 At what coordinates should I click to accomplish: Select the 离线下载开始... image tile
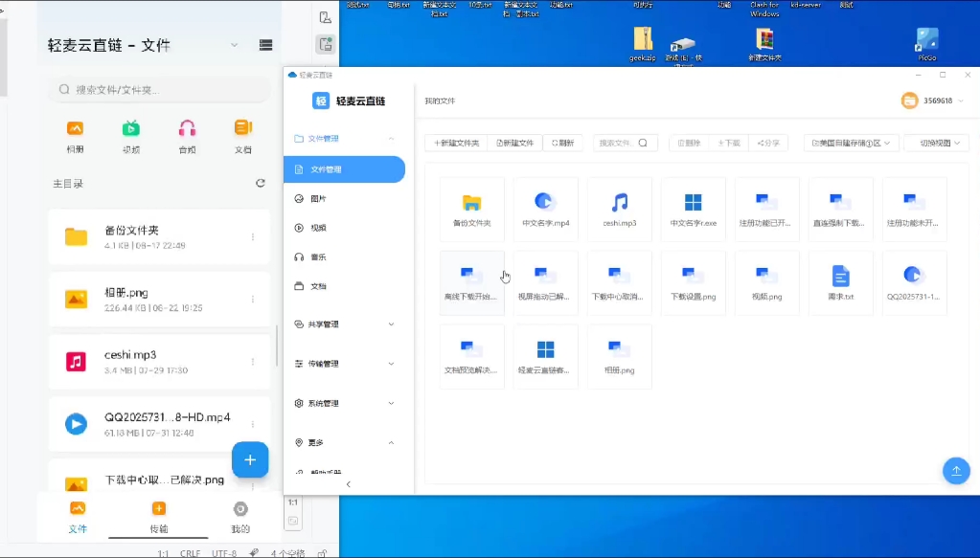click(472, 282)
